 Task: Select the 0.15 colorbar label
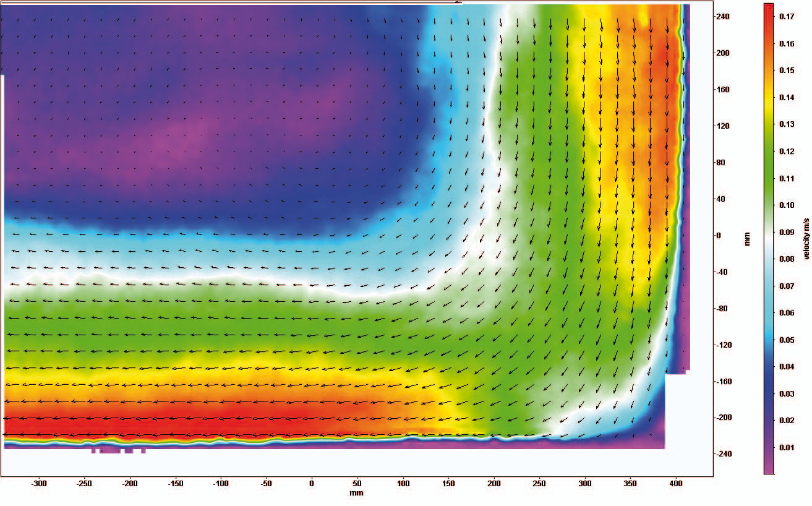click(785, 71)
